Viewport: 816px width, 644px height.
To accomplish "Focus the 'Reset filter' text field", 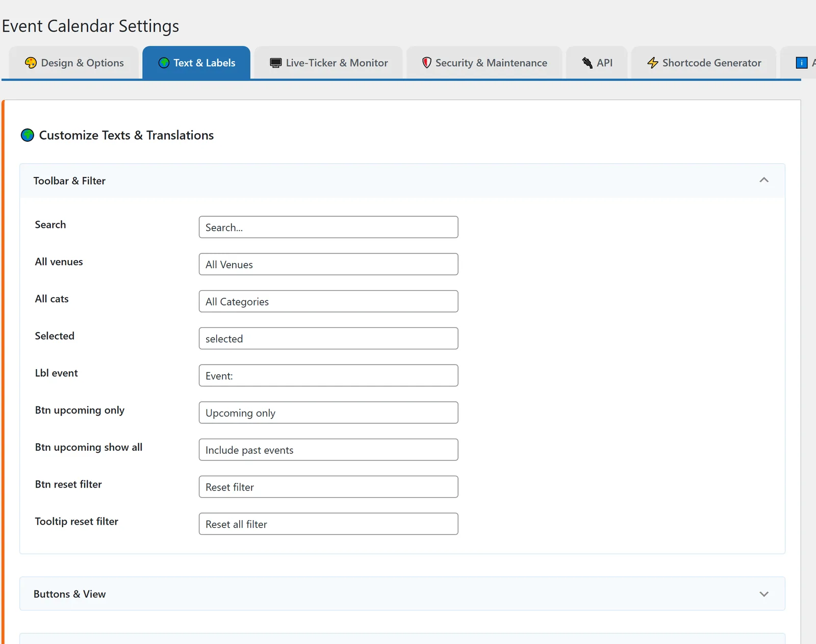I will coord(328,487).
